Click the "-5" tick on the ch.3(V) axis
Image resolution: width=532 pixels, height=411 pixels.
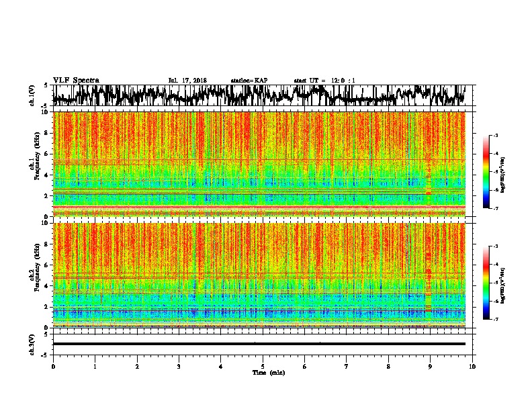44,355
